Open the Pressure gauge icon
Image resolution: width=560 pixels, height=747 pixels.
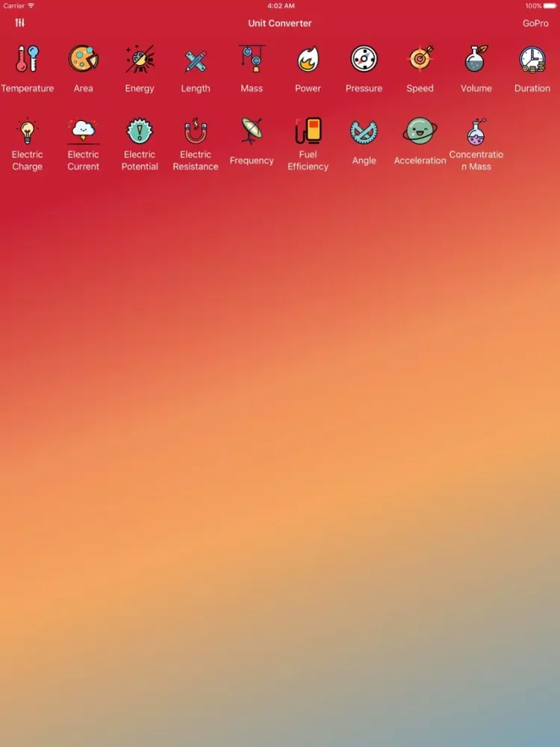[x=364, y=59]
